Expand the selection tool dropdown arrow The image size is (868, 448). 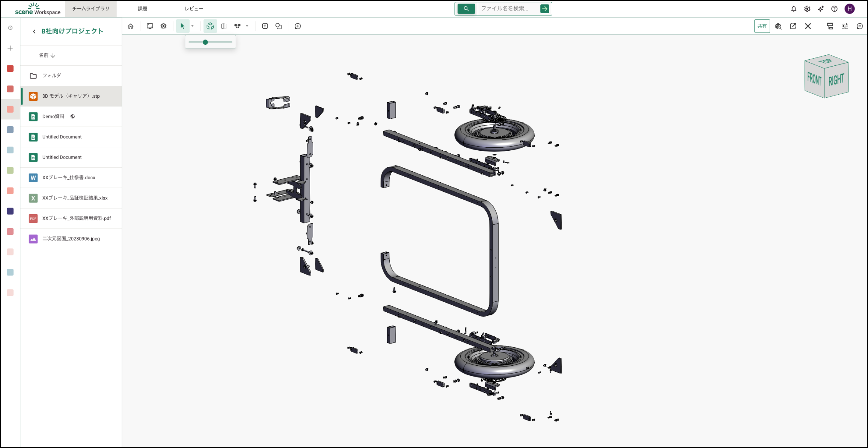pyautogui.click(x=193, y=26)
